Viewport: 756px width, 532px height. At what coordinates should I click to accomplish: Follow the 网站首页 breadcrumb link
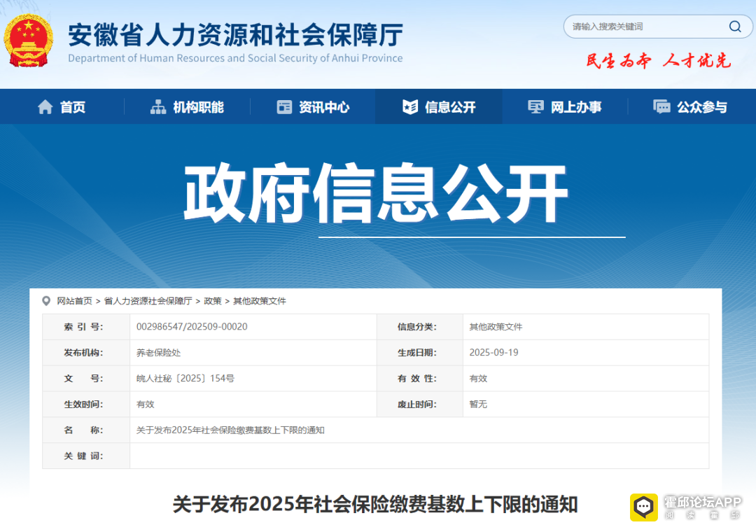[74, 301]
